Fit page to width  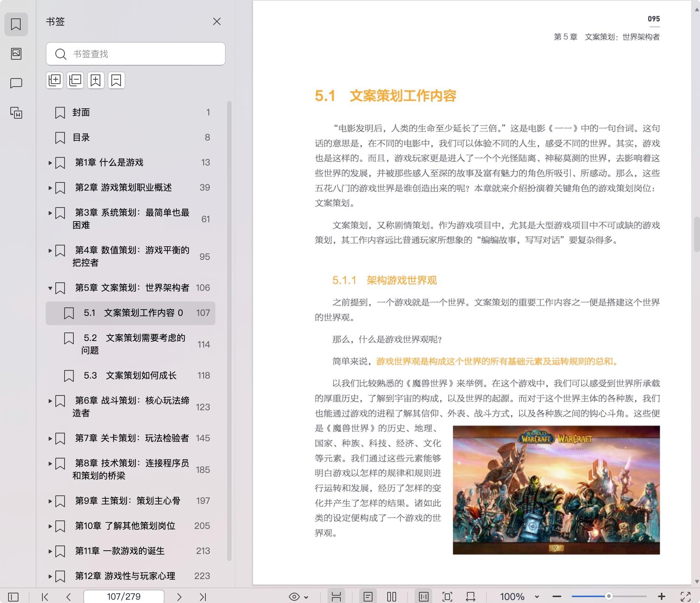pos(471,597)
